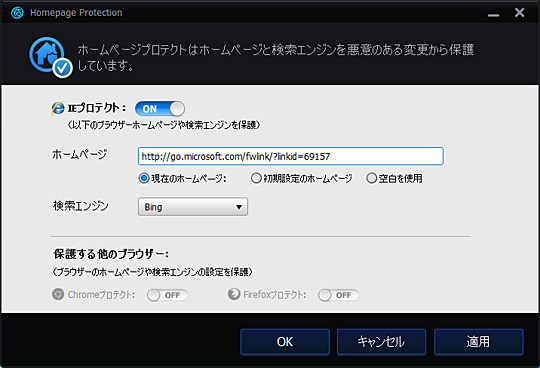Viewport: 540px width, 368px height.
Task: Click the note (以下のブラウザーホームページや検索エンジンを保護)
Action: point(163,125)
